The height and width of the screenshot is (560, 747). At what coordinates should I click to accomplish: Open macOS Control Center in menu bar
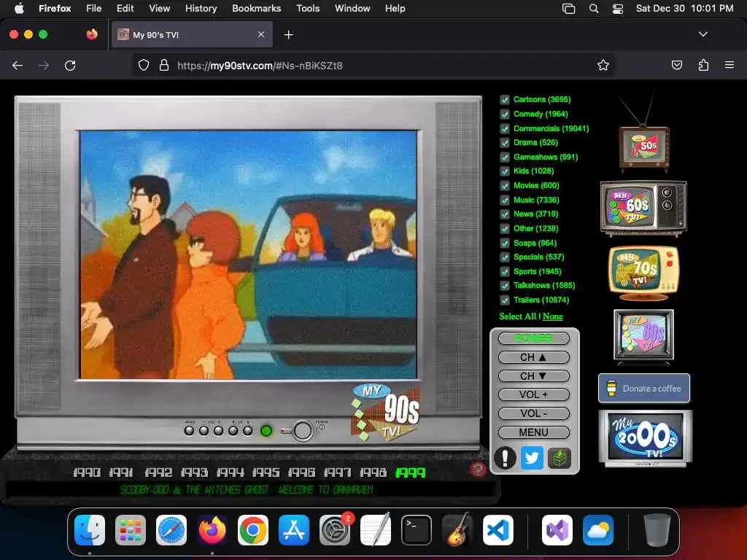click(x=617, y=9)
